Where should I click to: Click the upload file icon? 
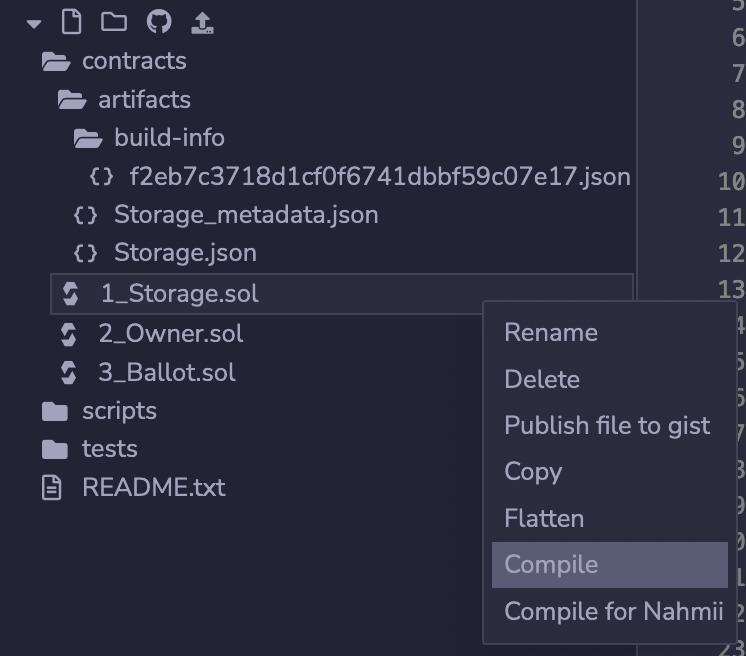point(201,22)
